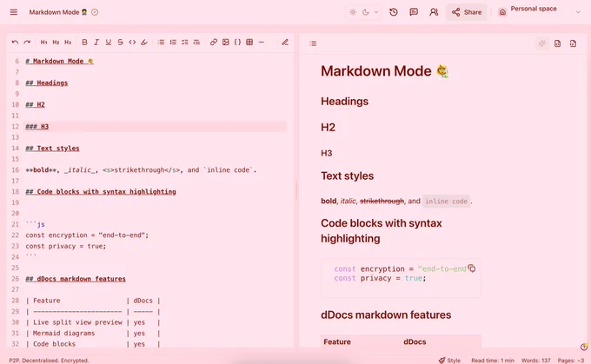Click the Read time: 1 min status
This screenshot has height=364, width=591.
(x=493, y=361)
